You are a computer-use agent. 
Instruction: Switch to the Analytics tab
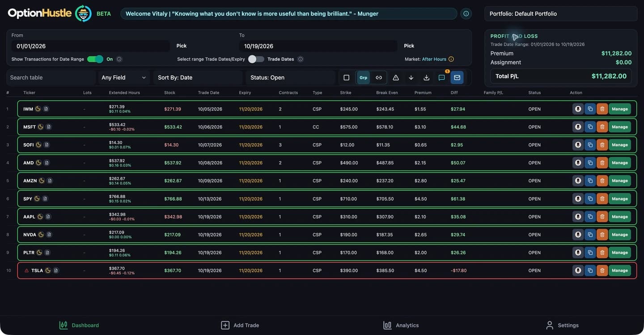click(401, 325)
